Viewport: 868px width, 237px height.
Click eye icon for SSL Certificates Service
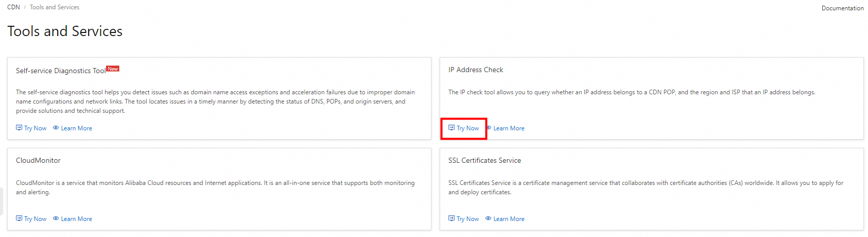(488, 218)
